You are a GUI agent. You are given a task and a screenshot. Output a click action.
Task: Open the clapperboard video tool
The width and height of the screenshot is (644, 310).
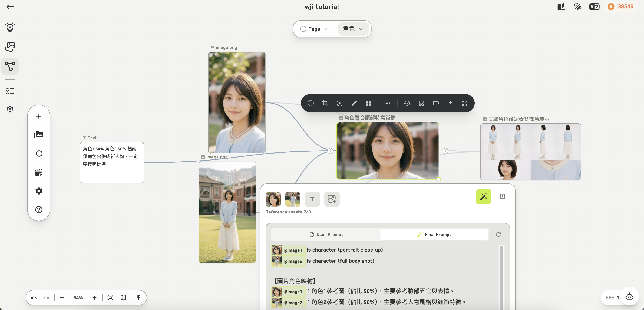point(39,172)
